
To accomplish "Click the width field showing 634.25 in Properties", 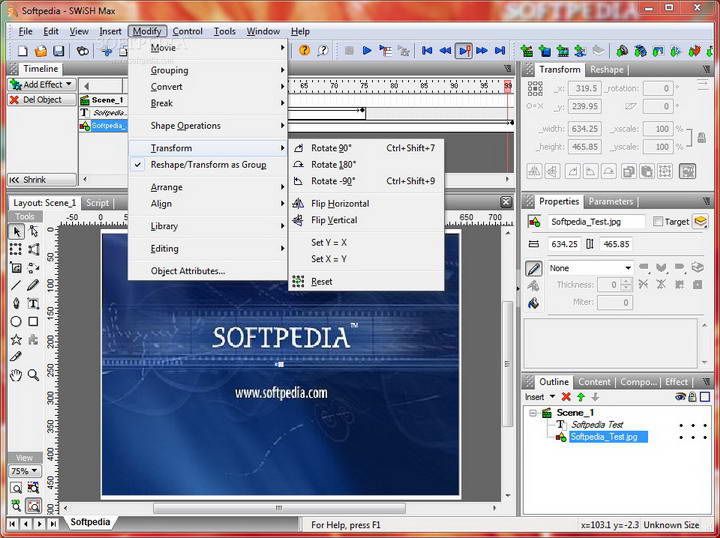I will pyautogui.click(x=564, y=244).
